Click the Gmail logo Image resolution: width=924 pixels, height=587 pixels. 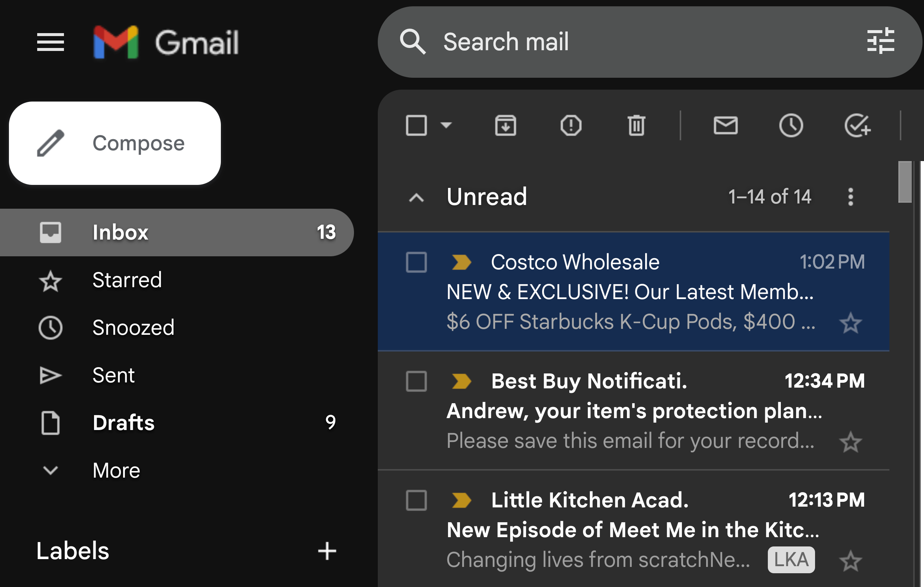tap(166, 42)
